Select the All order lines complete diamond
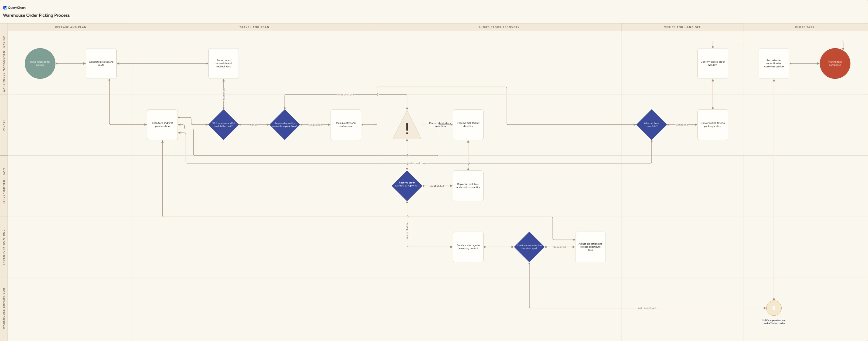 [x=652, y=125]
